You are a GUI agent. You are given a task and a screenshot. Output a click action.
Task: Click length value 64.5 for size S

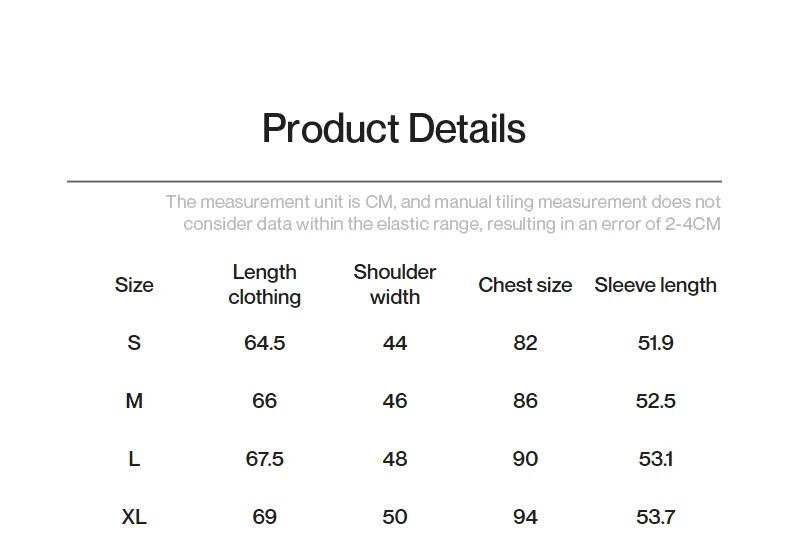point(264,343)
